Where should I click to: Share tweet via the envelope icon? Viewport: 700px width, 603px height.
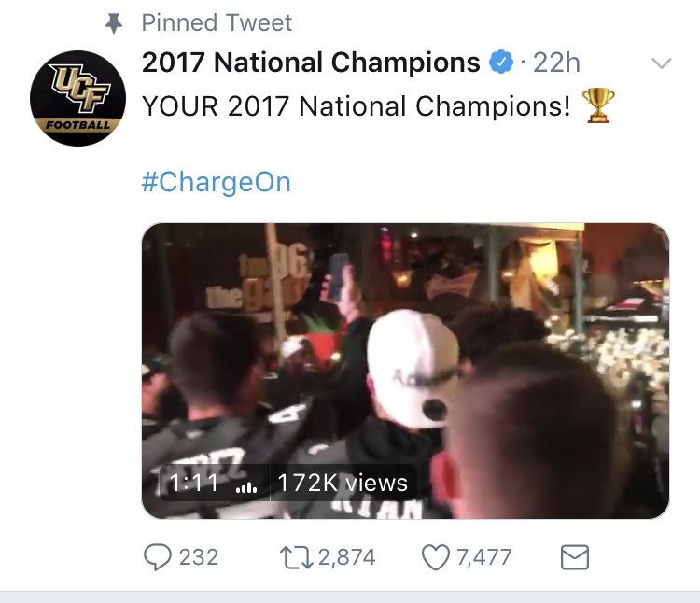coord(574,557)
